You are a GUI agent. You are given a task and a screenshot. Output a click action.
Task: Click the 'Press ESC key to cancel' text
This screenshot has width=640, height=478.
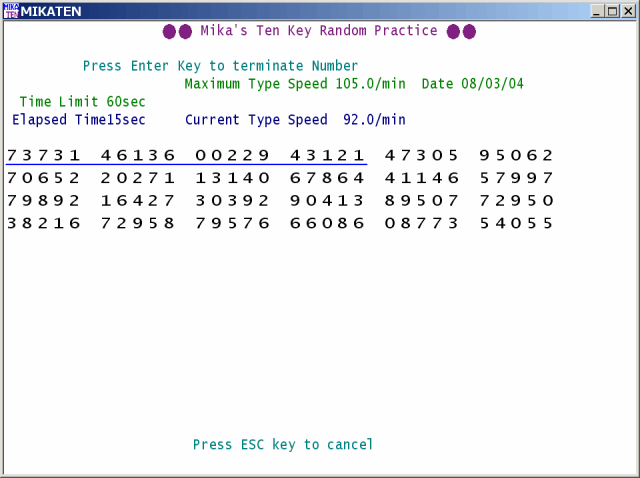(x=283, y=445)
